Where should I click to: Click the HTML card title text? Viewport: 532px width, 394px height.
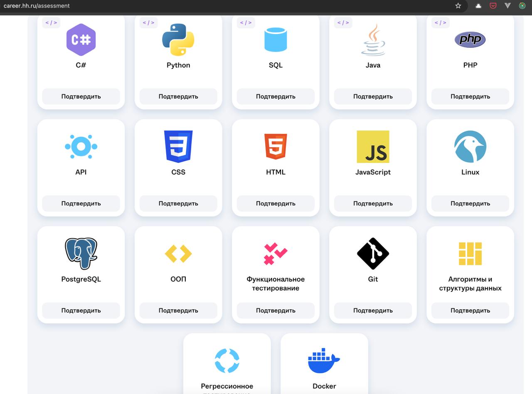[276, 172]
